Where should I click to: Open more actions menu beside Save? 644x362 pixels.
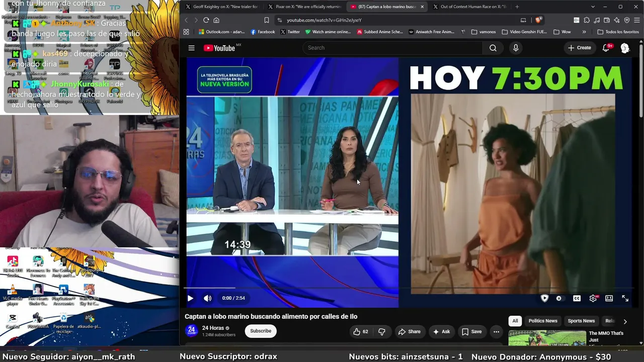[x=496, y=331]
